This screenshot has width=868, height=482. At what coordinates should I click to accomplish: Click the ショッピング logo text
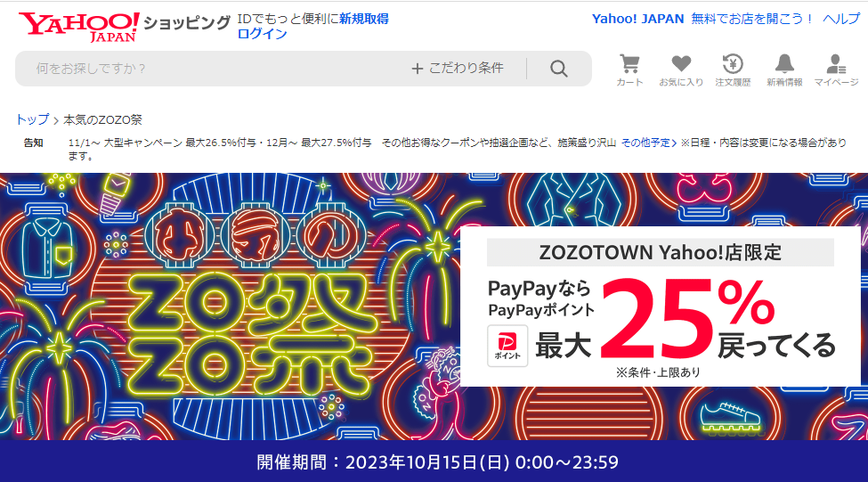pos(187,22)
